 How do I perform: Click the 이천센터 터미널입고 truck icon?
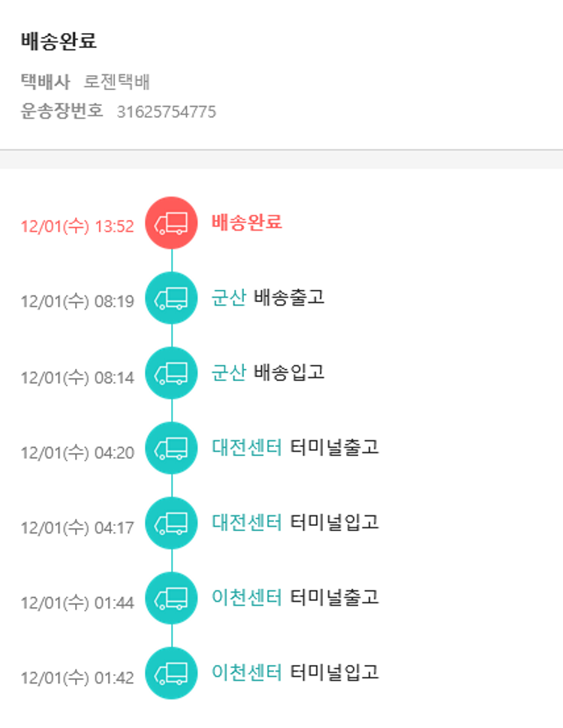pos(171,673)
